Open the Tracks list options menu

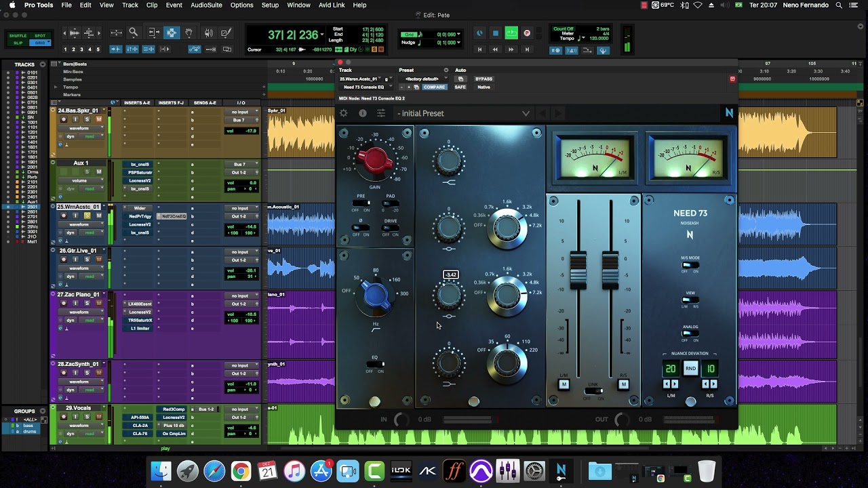tap(43, 64)
